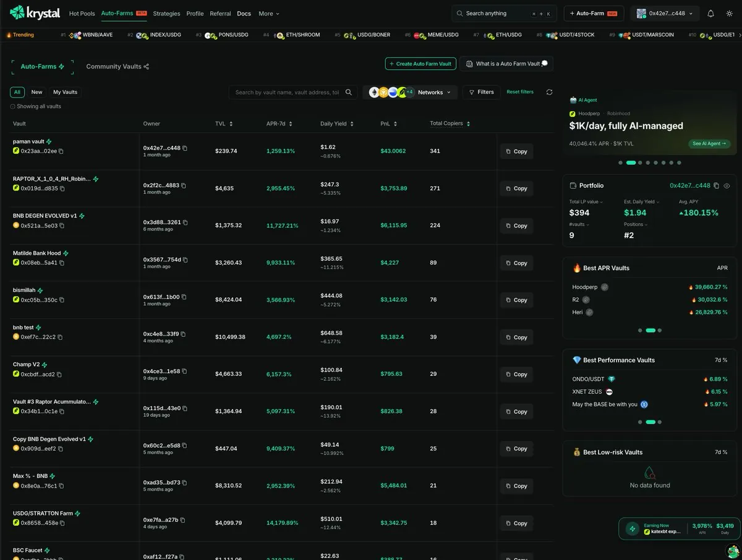
Task: Copy bismillah vault address 0xc05b...350c icon
Action: point(61,300)
